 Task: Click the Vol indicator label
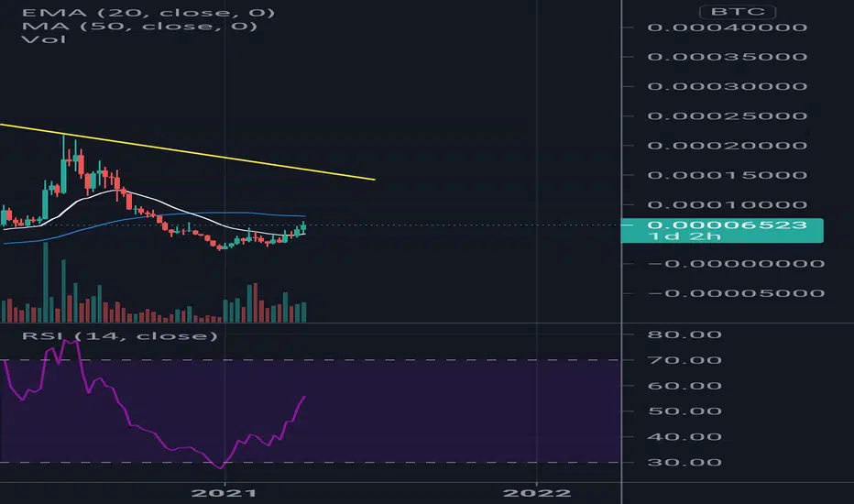click(x=44, y=39)
